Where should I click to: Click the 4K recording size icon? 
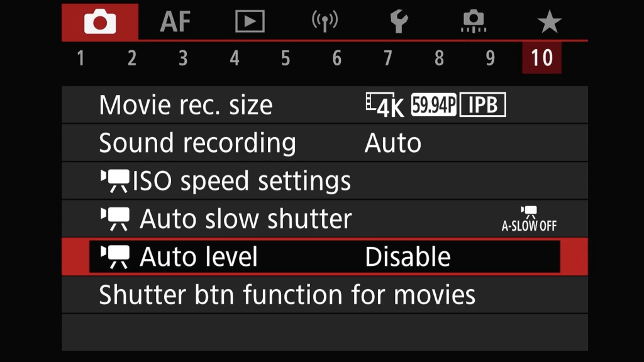click(x=385, y=106)
